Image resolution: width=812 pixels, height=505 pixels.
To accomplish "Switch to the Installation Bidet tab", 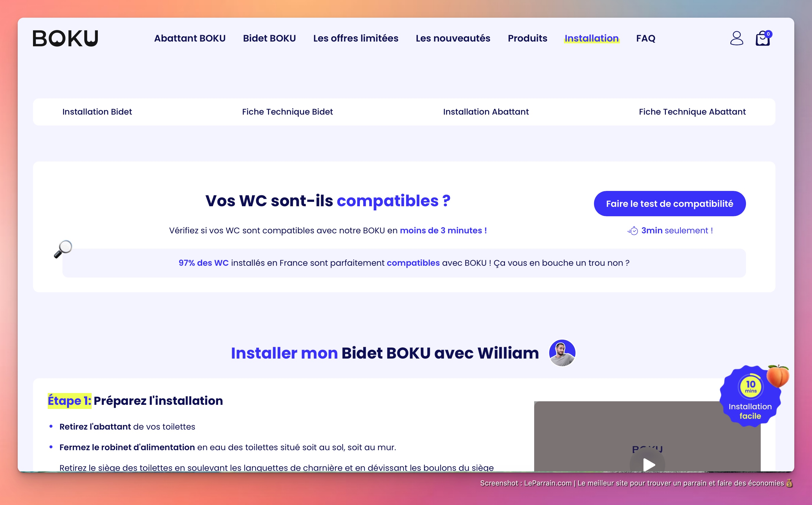I will [97, 112].
